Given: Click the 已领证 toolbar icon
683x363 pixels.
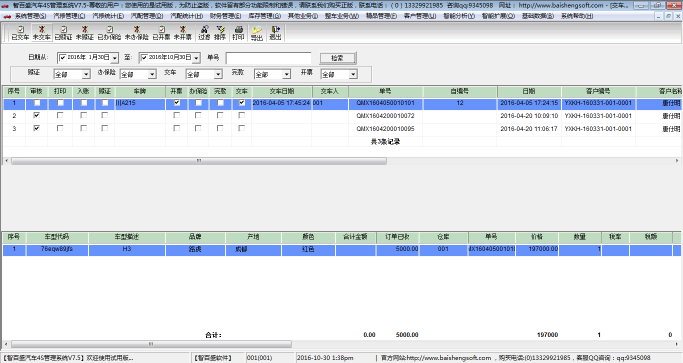Looking at the screenshot, I should pos(63,33).
